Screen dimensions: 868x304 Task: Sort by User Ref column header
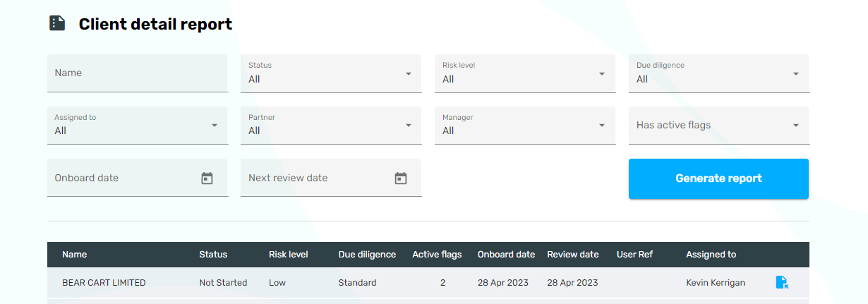[x=634, y=255]
